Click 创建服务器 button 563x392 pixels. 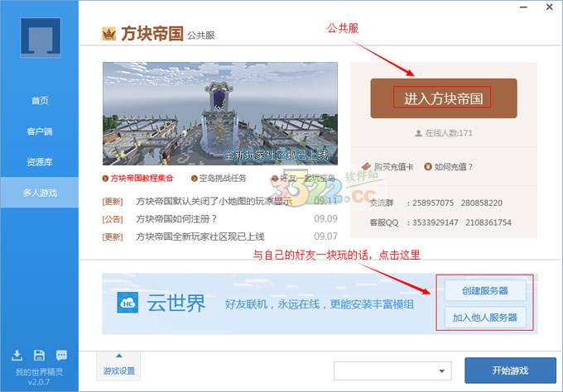[x=485, y=290]
